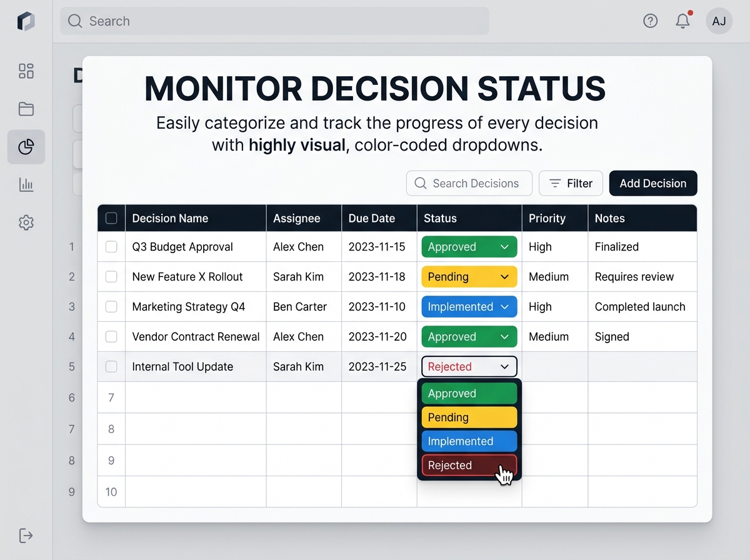This screenshot has height=560, width=750.
Task: Open the notifications bell
Action: click(682, 21)
